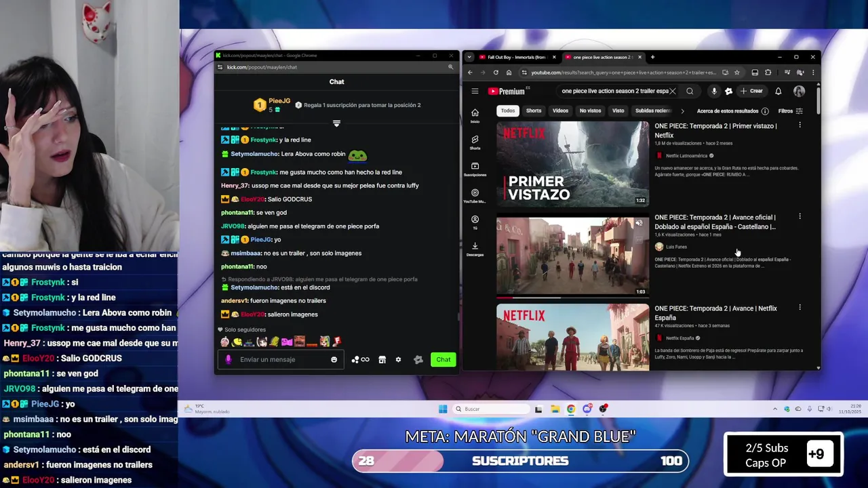Clear the YouTube search box text

(673, 91)
